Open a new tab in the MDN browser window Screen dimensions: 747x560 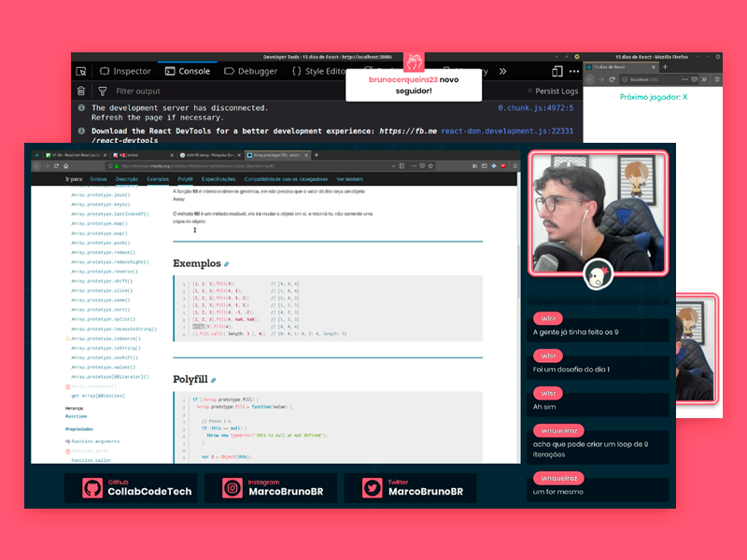point(317,155)
